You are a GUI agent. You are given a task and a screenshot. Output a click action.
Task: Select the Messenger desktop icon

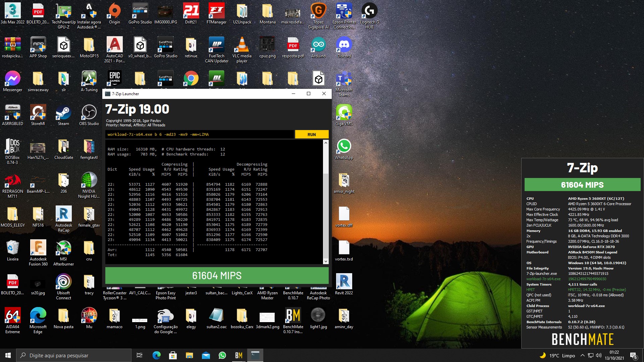pyautogui.click(x=13, y=81)
